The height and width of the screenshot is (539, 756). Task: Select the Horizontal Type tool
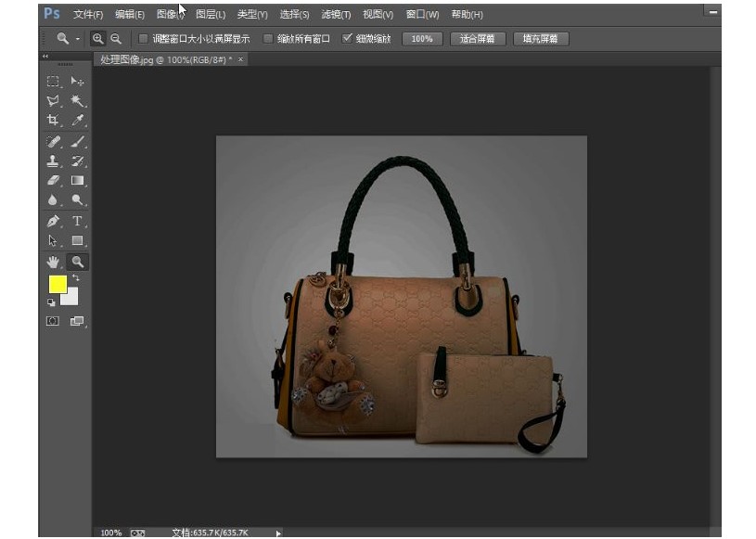(x=78, y=221)
